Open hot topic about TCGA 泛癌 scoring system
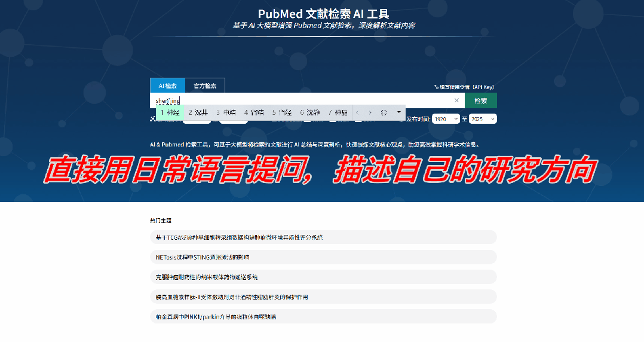Screen dimensions: 644x342 pyautogui.click(x=323, y=237)
